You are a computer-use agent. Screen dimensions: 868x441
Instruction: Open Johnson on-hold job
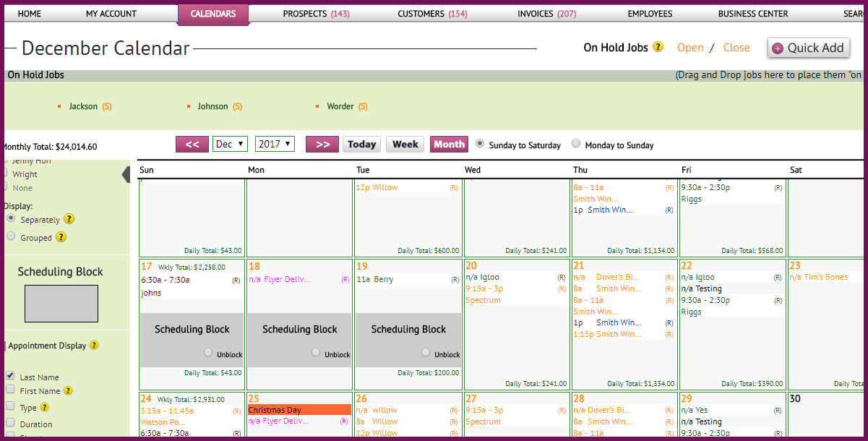click(x=212, y=106)
